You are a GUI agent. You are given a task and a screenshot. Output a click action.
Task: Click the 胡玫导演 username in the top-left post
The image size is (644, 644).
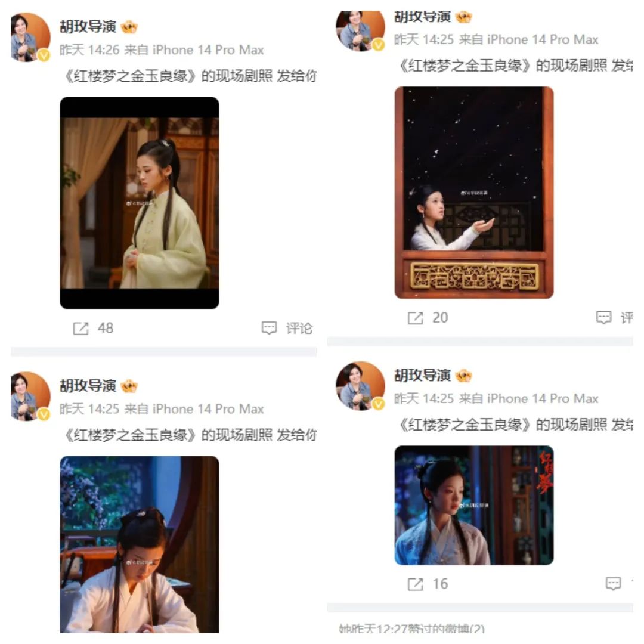coord(88,27)
